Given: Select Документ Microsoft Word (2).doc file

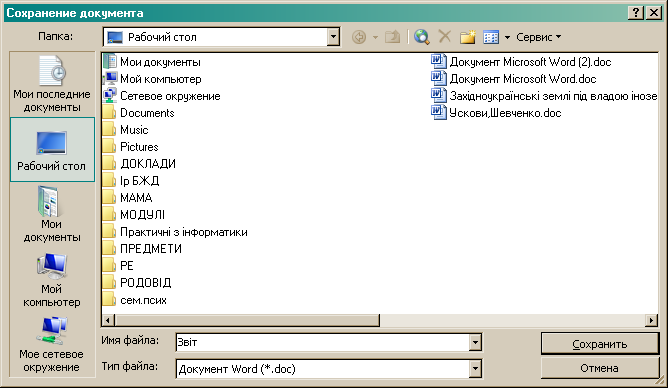Looking at the screenshot, I should 521,62.
